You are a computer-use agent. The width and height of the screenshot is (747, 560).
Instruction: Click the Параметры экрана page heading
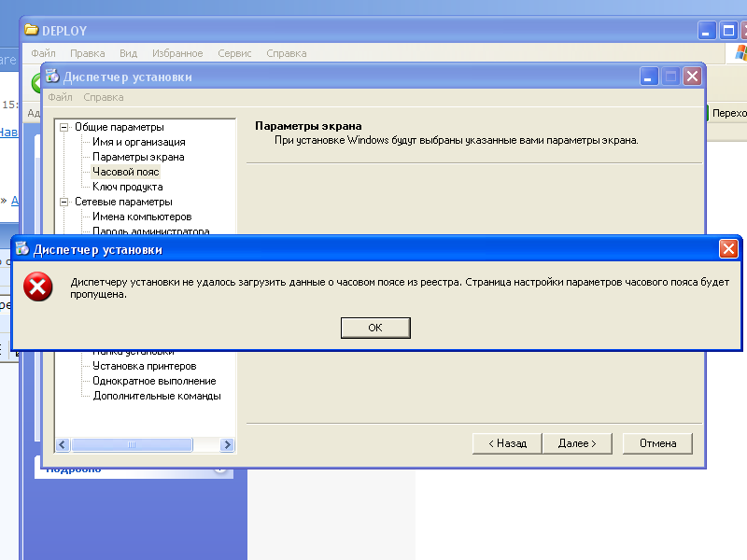[308, 126]
